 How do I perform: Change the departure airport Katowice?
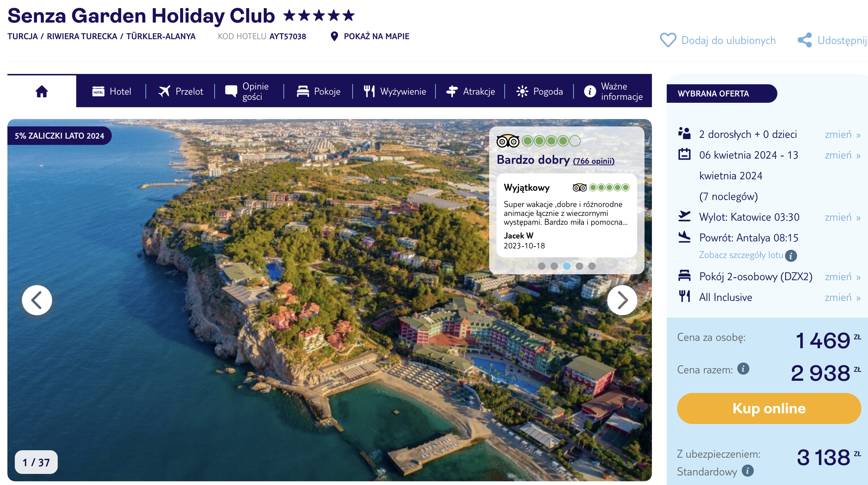pos(842,217)
